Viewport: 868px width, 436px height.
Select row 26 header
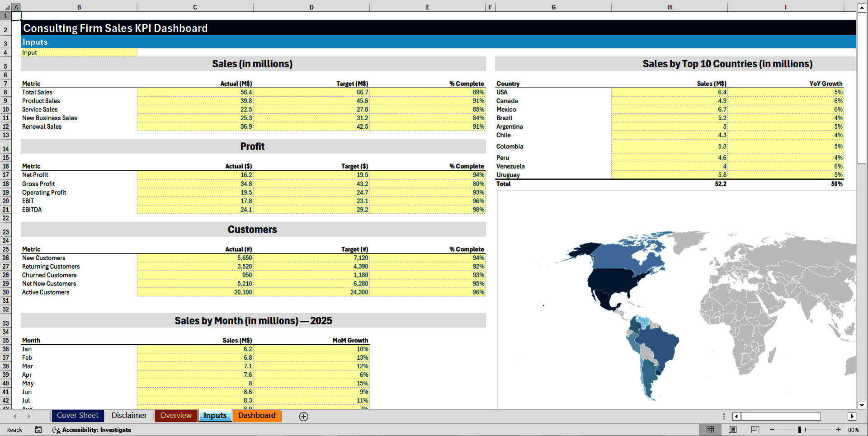[x=5, y=258]
